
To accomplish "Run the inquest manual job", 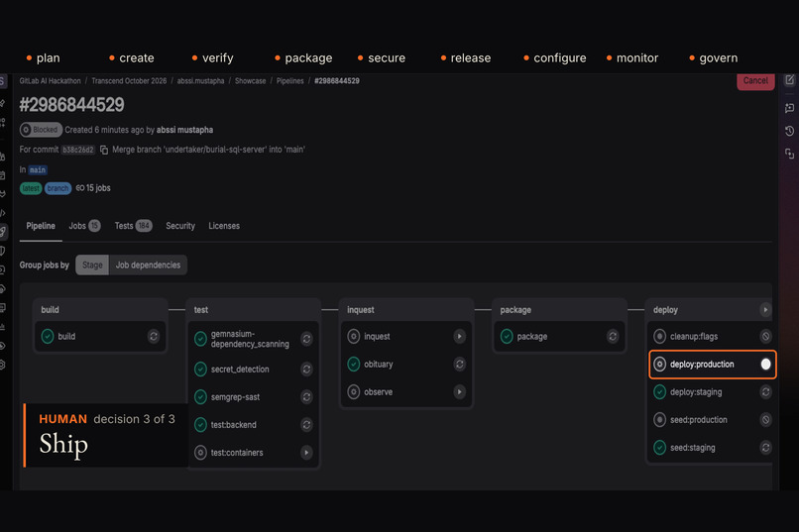I will (x=460, y=336).
